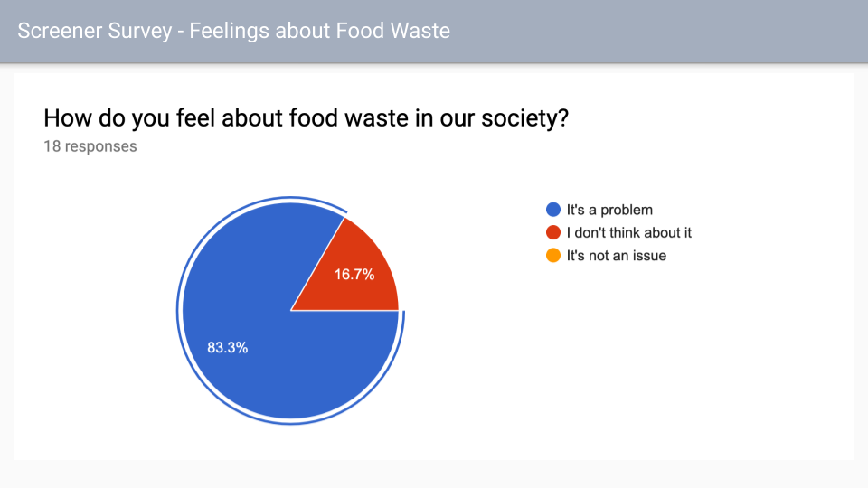Click the word "How" starting the question
868x488 pixels.
coord(68,117)
